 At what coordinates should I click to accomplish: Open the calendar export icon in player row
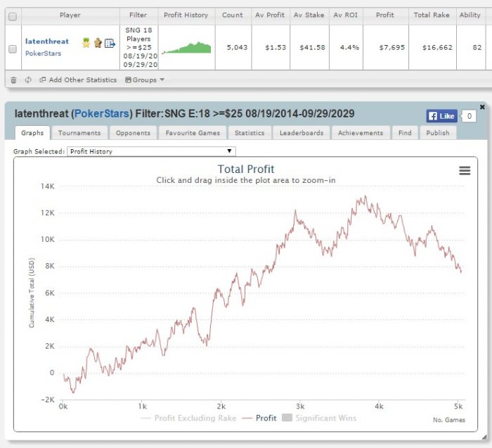110,43
